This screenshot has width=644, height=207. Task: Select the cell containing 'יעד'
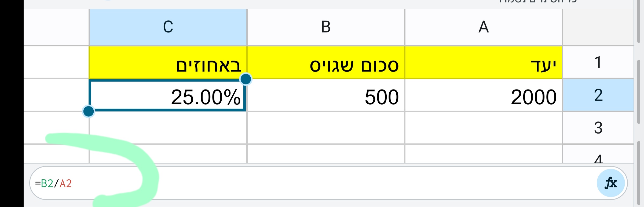pos(483,62)
